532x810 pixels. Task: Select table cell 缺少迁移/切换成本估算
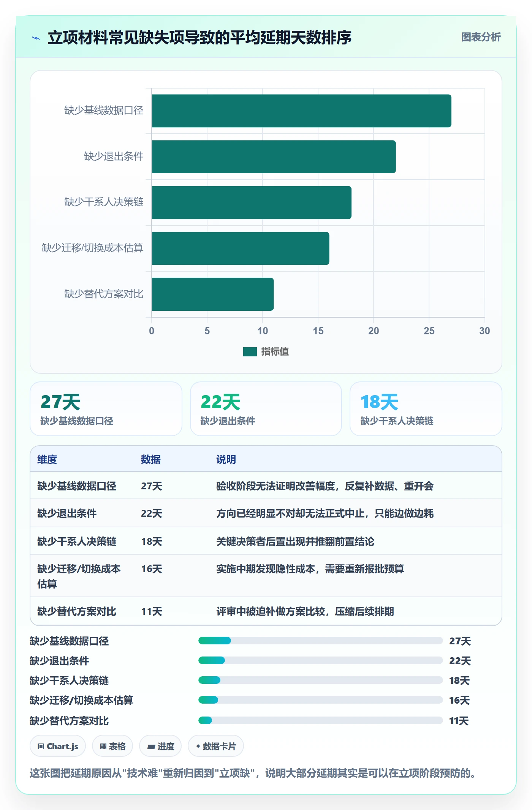79,576
